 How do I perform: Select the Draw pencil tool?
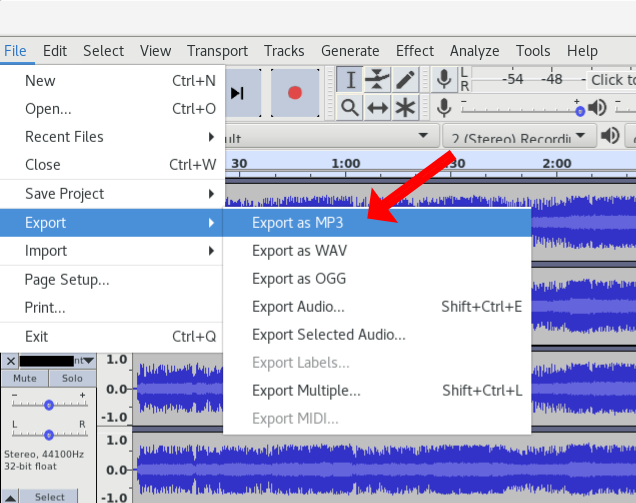[405, 80]
